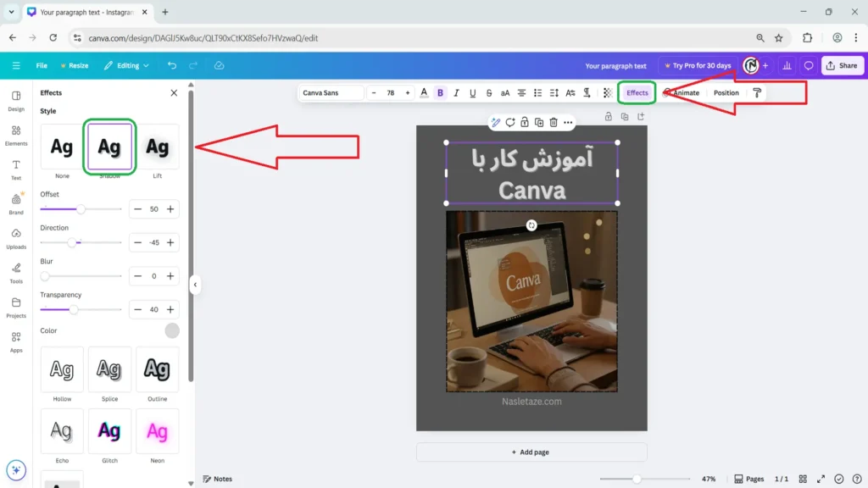This screenshot has height=488, width=868.
Task: Redo the last action
Action: tap(193, 65)
